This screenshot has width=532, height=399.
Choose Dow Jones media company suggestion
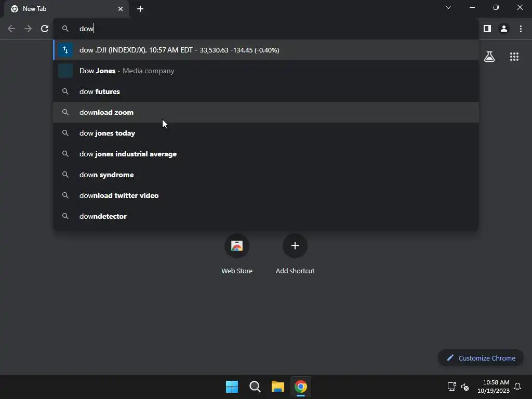(x=266, y=71)
